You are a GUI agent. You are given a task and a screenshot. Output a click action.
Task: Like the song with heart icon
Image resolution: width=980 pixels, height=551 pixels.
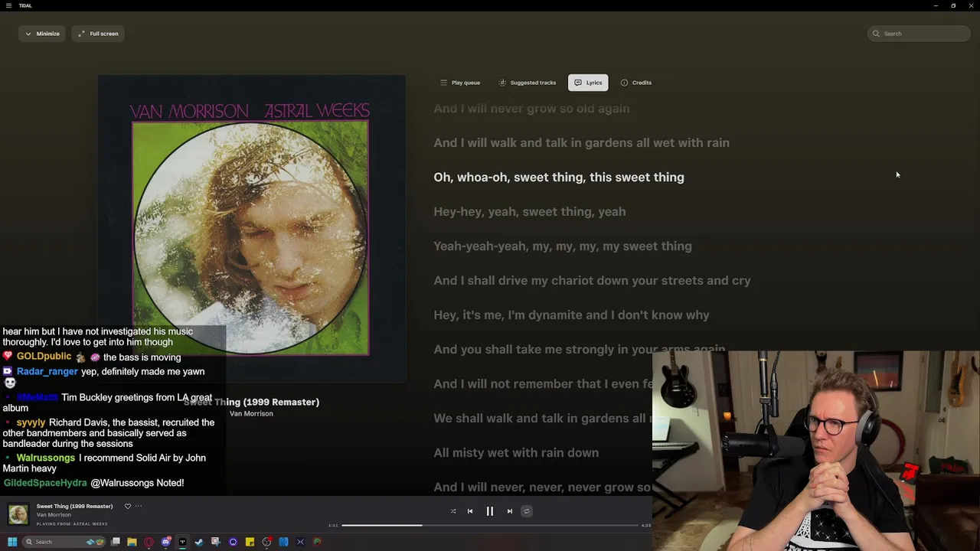pyautogui.click(x=128, y=506)
